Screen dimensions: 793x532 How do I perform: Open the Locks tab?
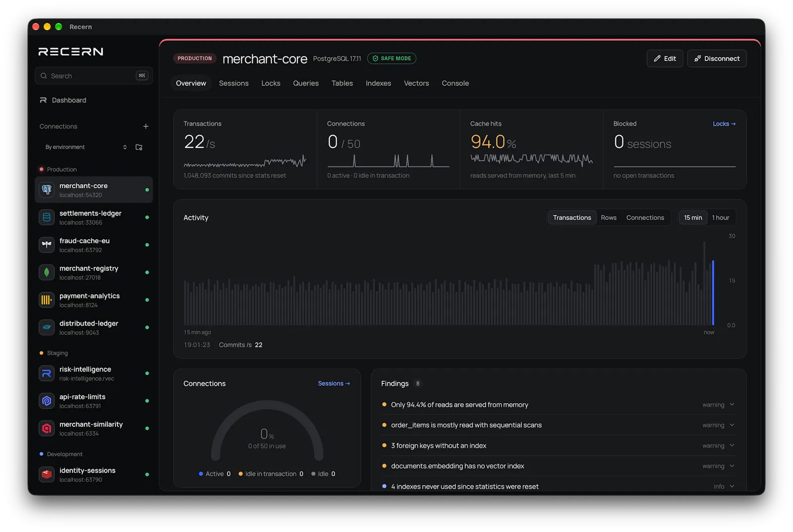[271, 83]
